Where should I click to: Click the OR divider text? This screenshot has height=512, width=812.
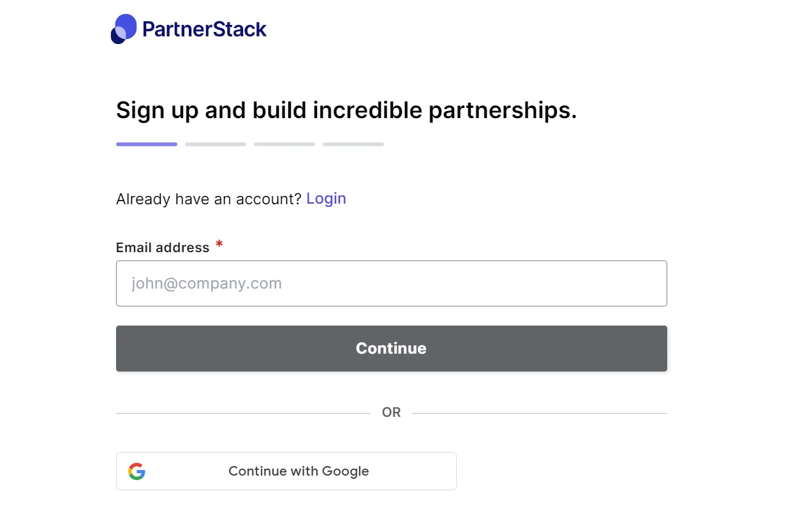(391, 412)
